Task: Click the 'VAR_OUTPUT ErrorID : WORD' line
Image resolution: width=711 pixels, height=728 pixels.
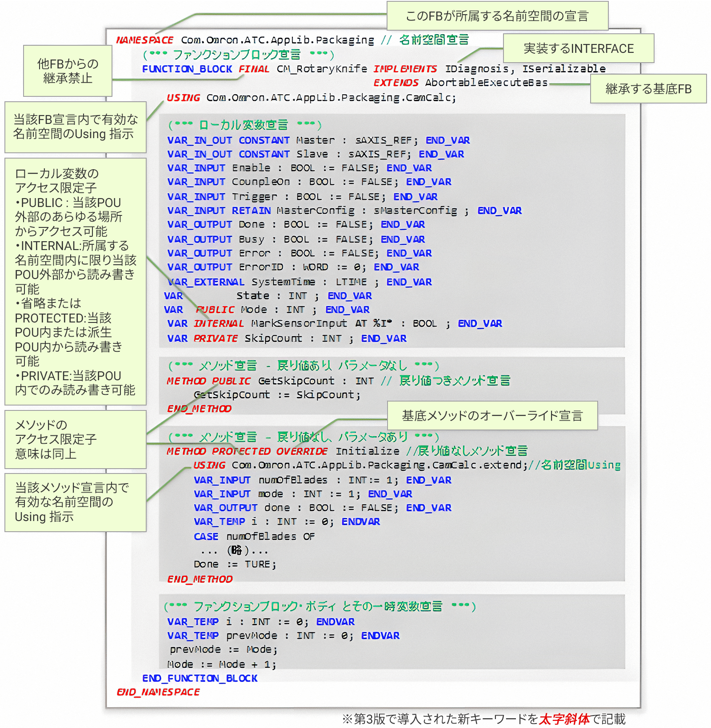Action: pyautogui.click(x=293, y=267)
